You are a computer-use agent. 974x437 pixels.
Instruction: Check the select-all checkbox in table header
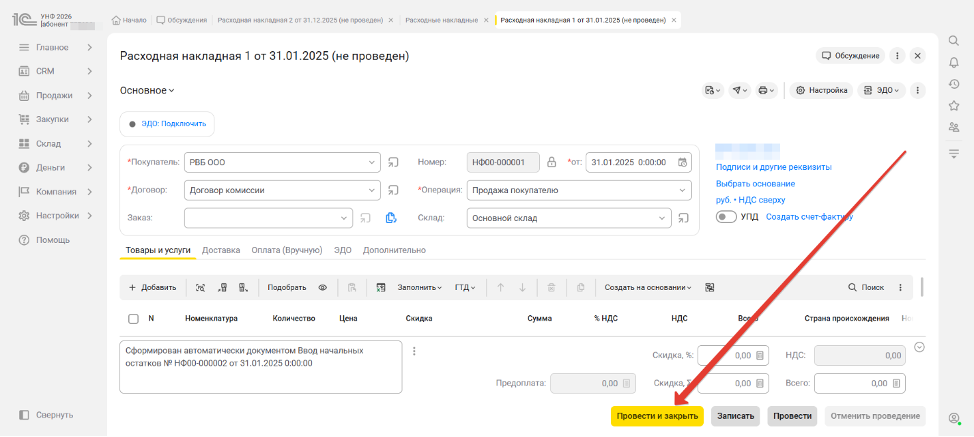(x=133, y=318)
